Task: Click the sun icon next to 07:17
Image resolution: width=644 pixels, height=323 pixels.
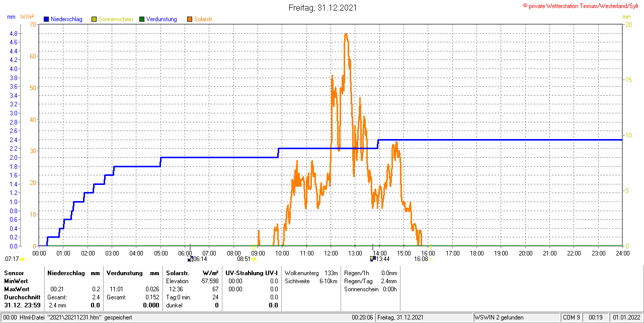Action: pos(23,259)
